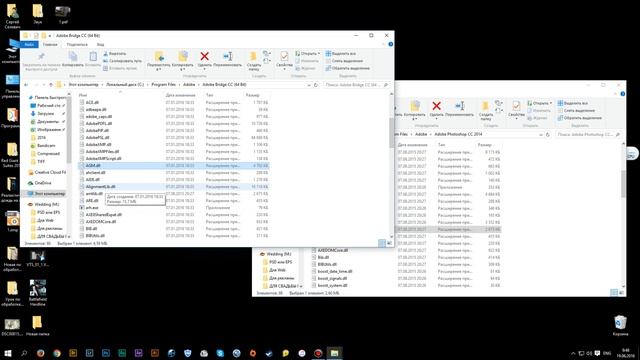Expand Bridge address bar history dropdown
The height and width of the screenshot is (360, 640).
309,85
